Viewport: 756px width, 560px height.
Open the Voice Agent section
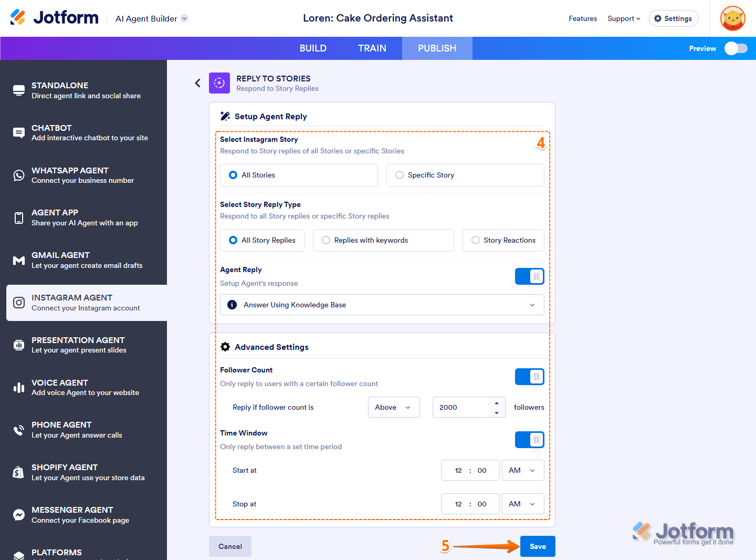click(87, 388)
